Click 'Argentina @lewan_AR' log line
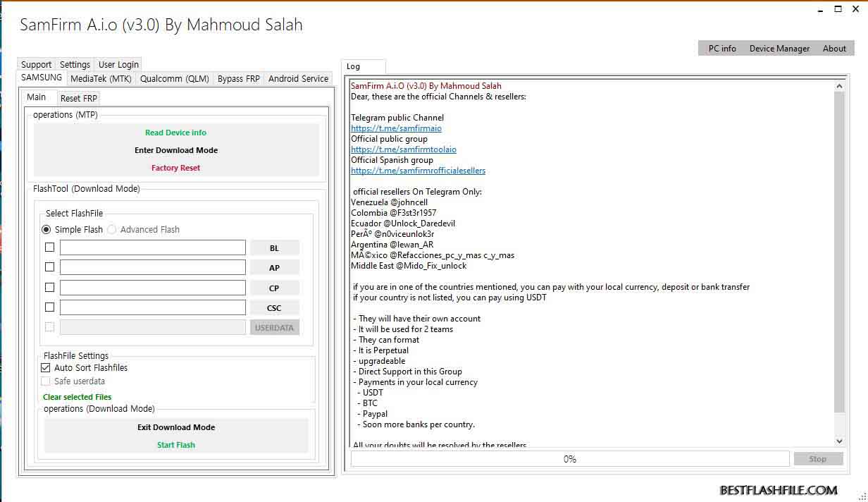868x502 pixels. pyautogui.click(x=392, y=245)
